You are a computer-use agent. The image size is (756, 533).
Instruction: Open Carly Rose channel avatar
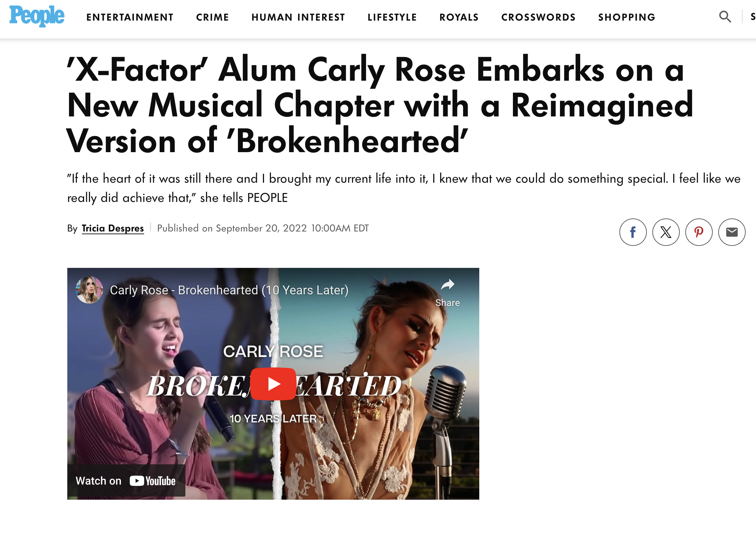tap(89, 290)
